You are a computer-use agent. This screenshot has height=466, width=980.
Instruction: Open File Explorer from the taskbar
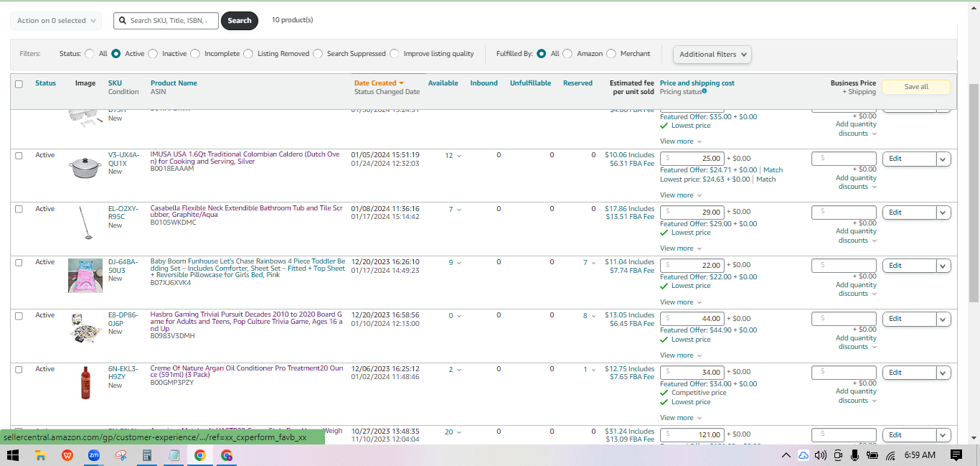pos(40,455)
